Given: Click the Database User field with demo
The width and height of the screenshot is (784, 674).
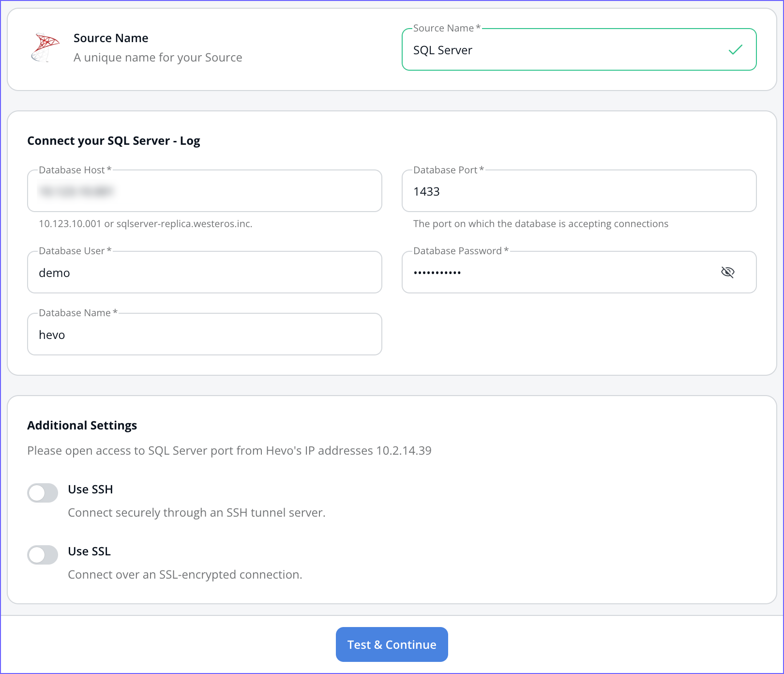Looking at the screenshot, I should click(x=205, y=272).
